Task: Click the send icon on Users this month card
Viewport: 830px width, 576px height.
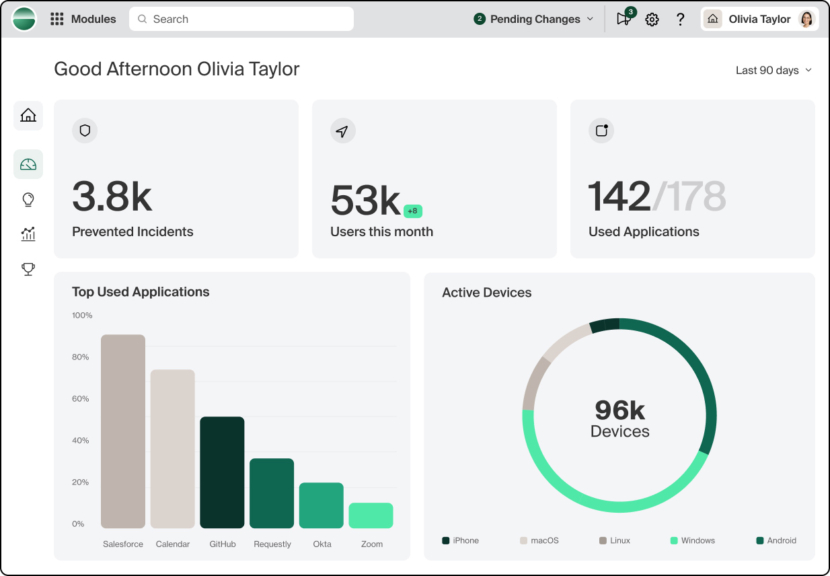Action: point(343,130)
